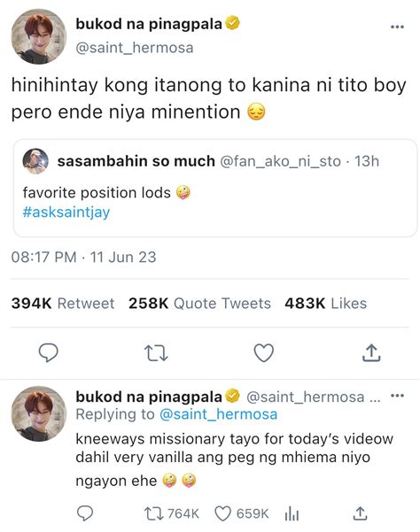Viewport: 420px width, 532px height.
Task: Open the quoted tweet by sasambahin so much
Action: tap(215, 188)
